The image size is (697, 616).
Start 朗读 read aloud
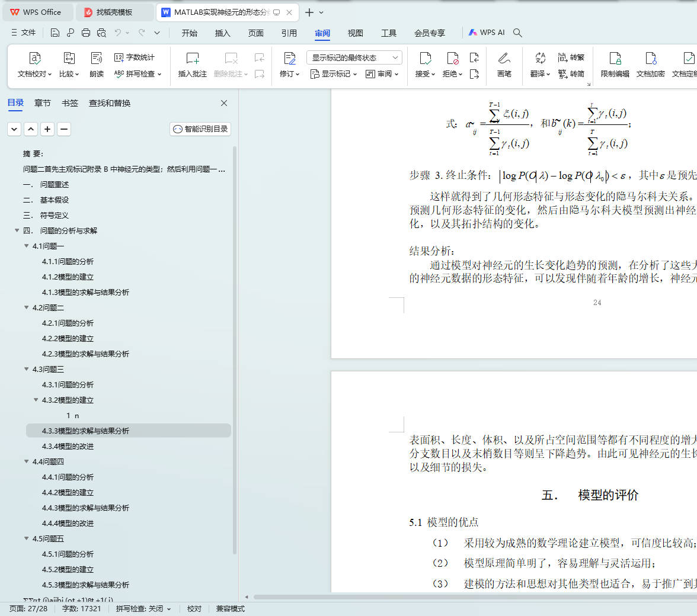pos(97,65)
